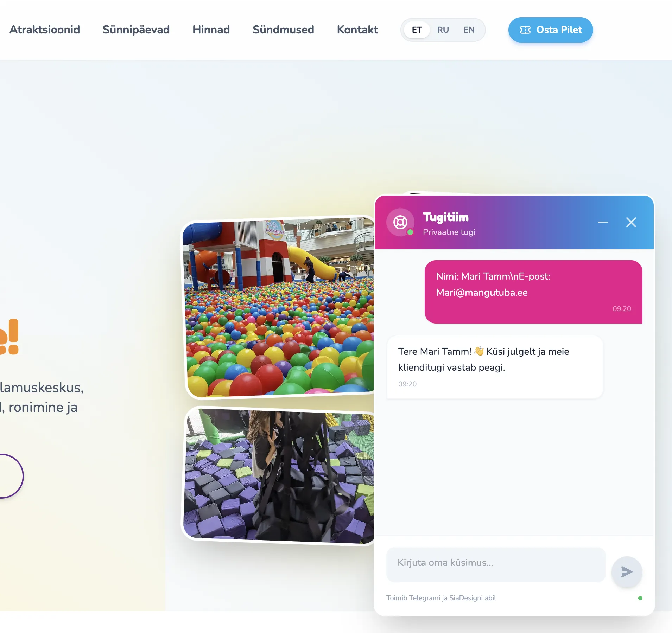Click the Osta Pilet button
The height and width of the screenshot is (633, 672).
[550, 30]
